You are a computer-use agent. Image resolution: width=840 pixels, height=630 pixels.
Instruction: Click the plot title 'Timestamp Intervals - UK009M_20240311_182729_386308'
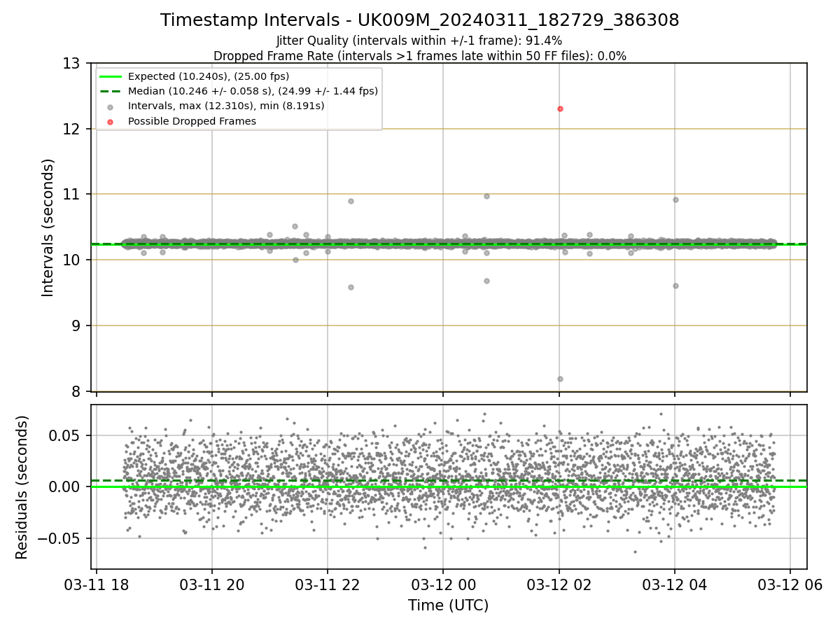tap(420, 20)
